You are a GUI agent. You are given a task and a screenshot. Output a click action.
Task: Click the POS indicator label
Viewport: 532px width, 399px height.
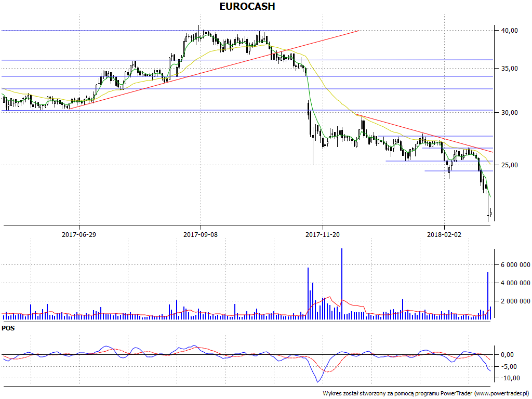click(x=8, y=328)
